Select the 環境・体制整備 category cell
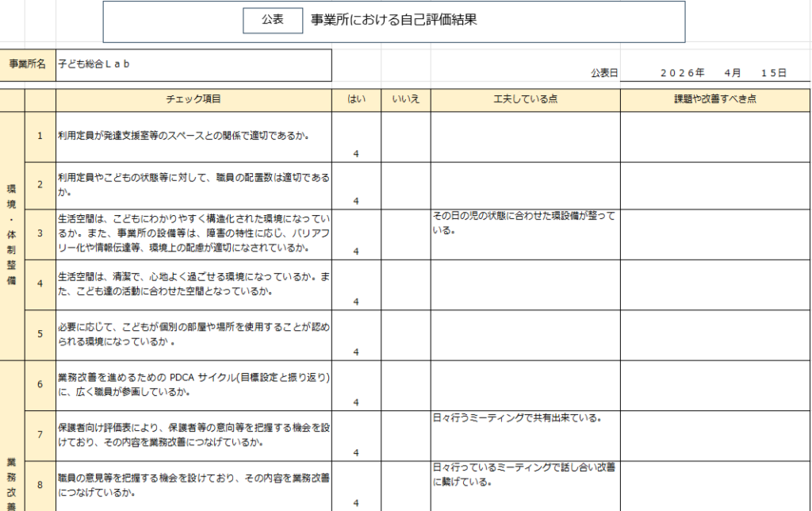 click(x=12, y=236)
